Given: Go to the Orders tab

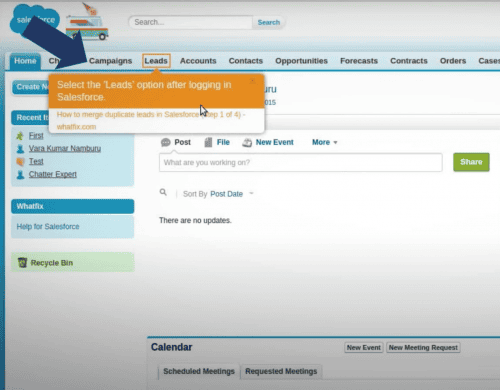Looking at the screenshot, I should 453,61.
